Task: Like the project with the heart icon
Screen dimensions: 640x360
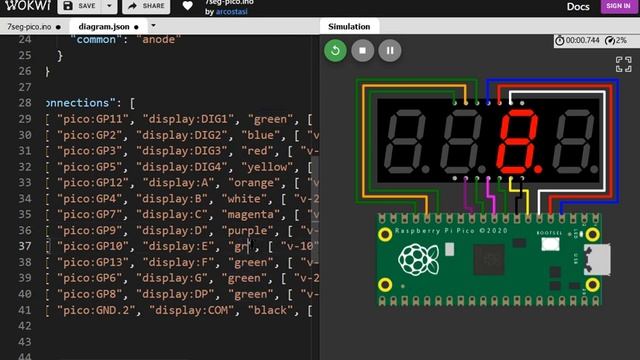Action: (187, 6)
